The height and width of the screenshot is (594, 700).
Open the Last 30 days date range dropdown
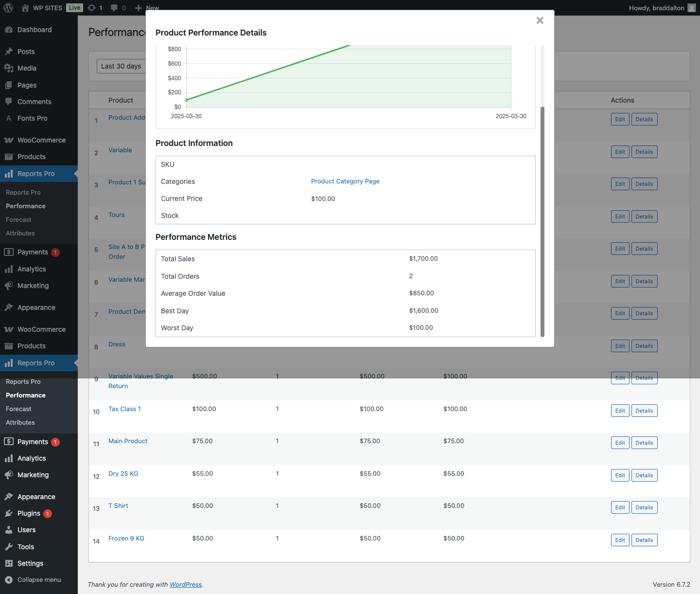(121, 66)
